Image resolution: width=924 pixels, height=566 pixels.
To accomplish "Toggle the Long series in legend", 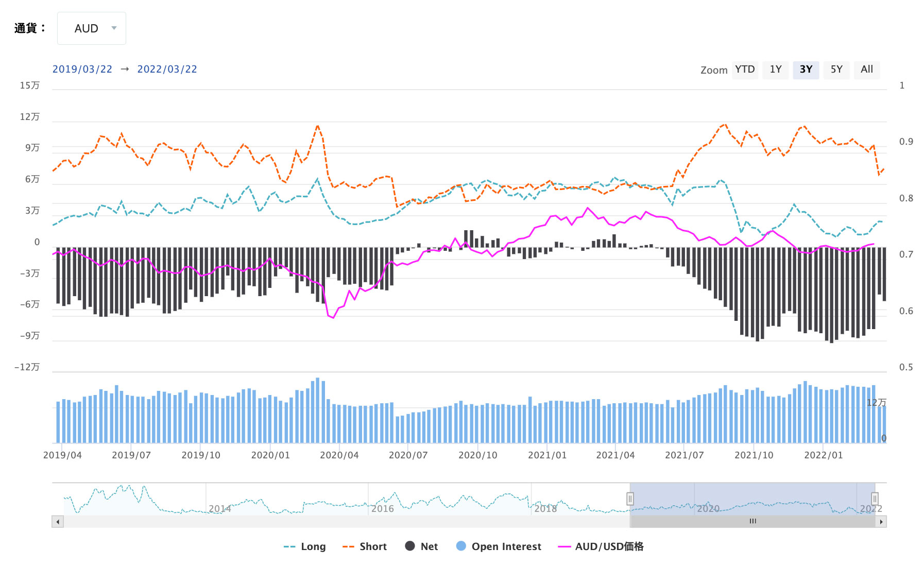I will coord(305,546).
